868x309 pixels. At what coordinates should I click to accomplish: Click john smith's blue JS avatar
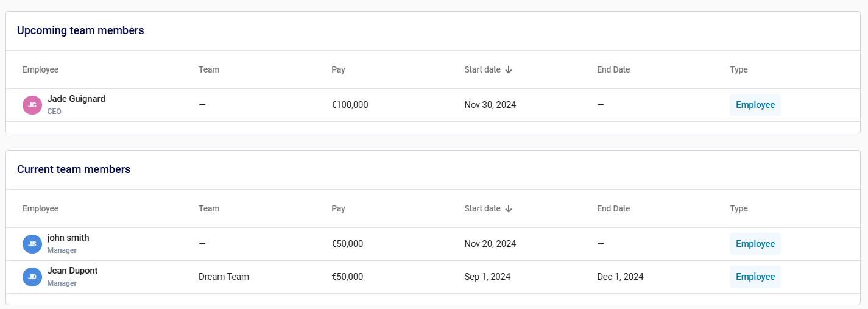tap(32, 244)
